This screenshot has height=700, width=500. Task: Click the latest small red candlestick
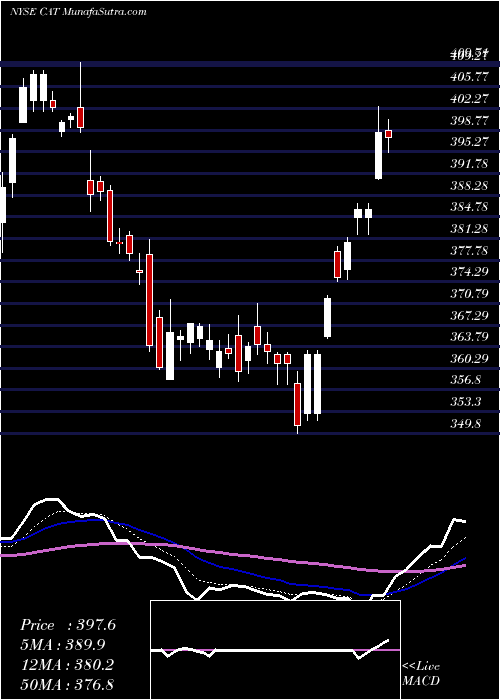pos(388,134)
